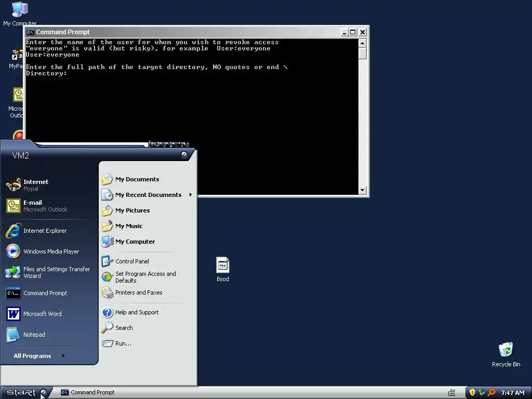Maximize the Command Prompt window
The width and height of the screenshot is (532, 399).
tap(353, 32)
